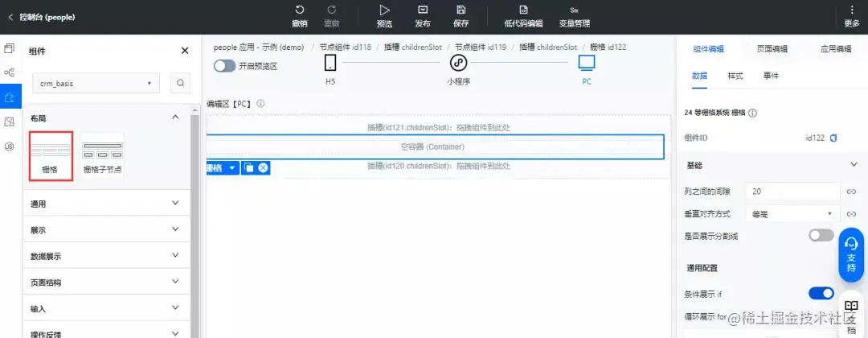This screenshot has height=338, width=868.
Task: Select the components puzzle icon in left sidebar
Action: click(10, 97)
